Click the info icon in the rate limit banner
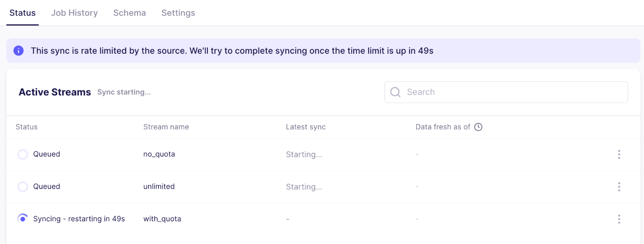This screenshot has height=244, width=644. pos(19,50)
